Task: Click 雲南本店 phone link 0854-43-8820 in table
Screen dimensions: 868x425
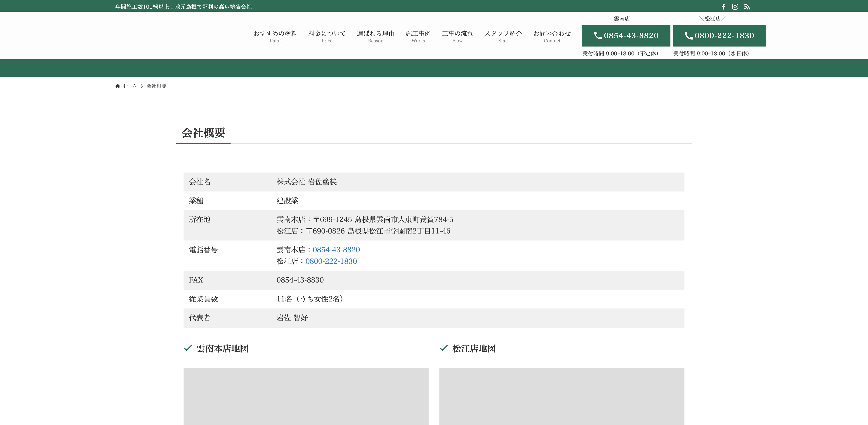Action: (336, 250)
